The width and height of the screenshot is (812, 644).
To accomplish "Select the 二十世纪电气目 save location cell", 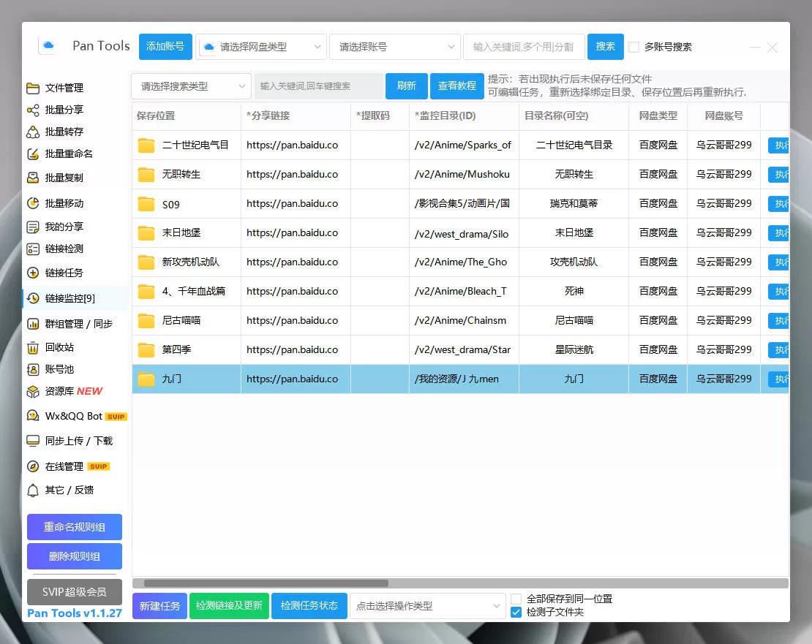I will (187, 145).
